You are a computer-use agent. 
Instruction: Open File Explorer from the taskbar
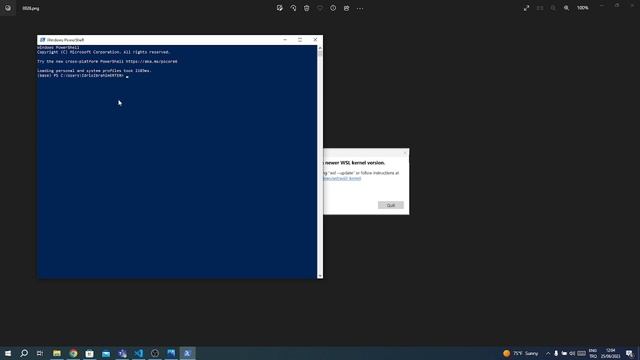pos(57,353)
